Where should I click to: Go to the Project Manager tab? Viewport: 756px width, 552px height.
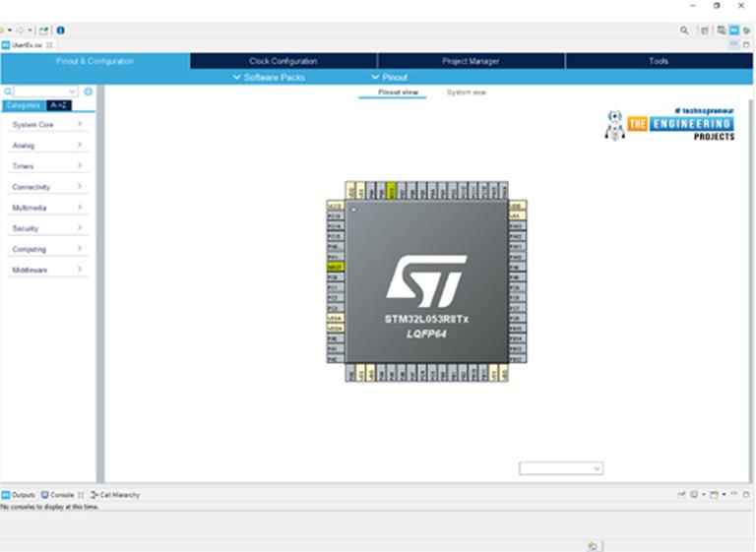point(471,61)
